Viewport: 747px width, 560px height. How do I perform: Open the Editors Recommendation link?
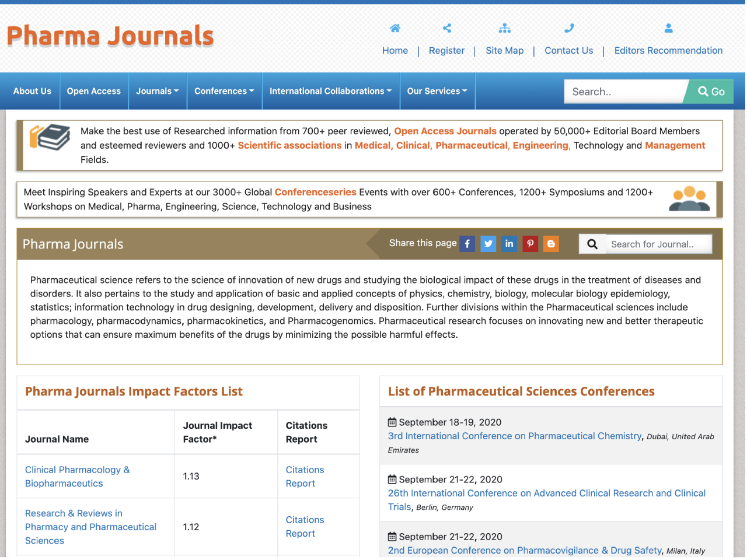pyautogui.click(x=668, y=51)
